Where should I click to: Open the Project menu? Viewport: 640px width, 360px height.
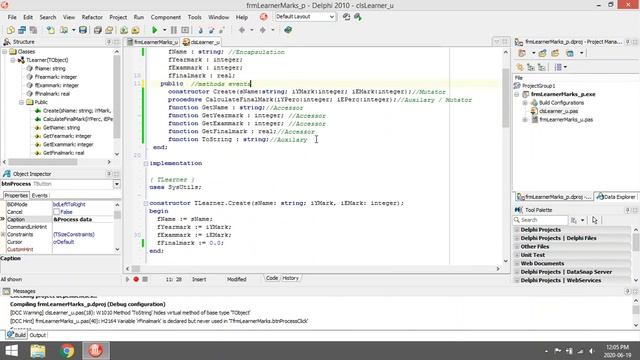click(x=118, y=17)
